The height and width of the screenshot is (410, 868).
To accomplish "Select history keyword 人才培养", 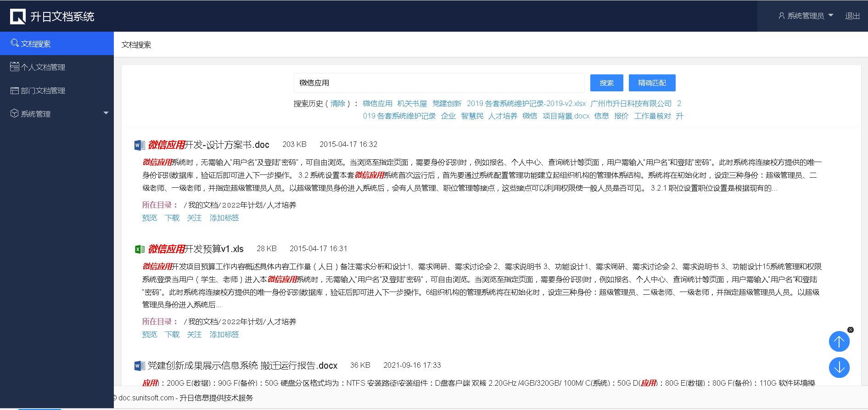I will (503, 116).
